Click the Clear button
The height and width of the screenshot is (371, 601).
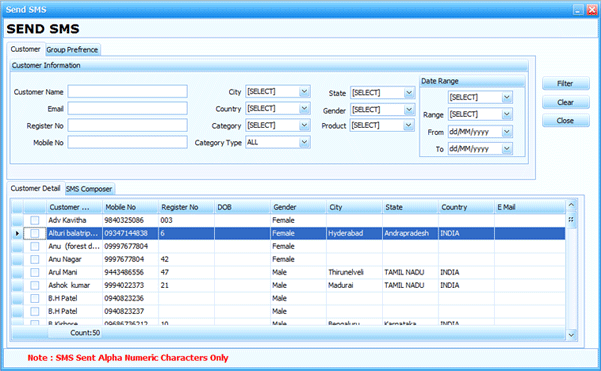pos(565,102)
